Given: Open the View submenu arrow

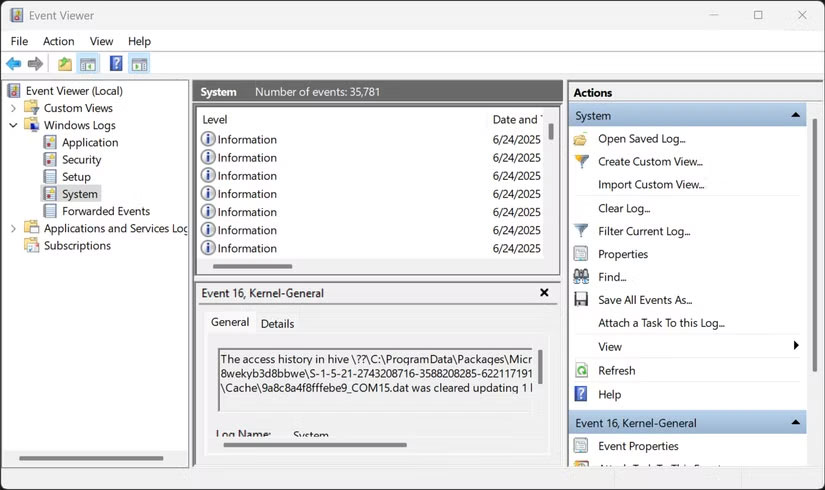Looking at the screenshot, I should point(796,346).
